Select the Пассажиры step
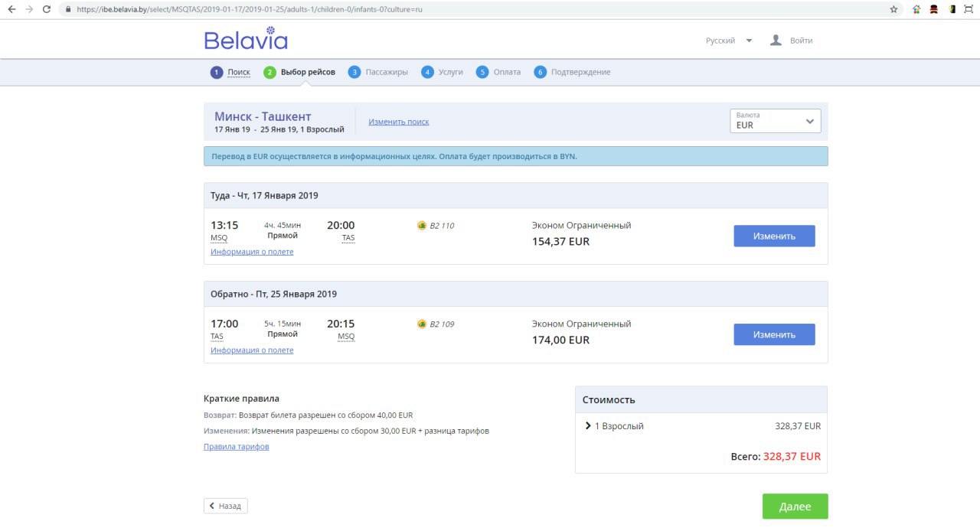The image size is (980, 531). pos(387,72)
